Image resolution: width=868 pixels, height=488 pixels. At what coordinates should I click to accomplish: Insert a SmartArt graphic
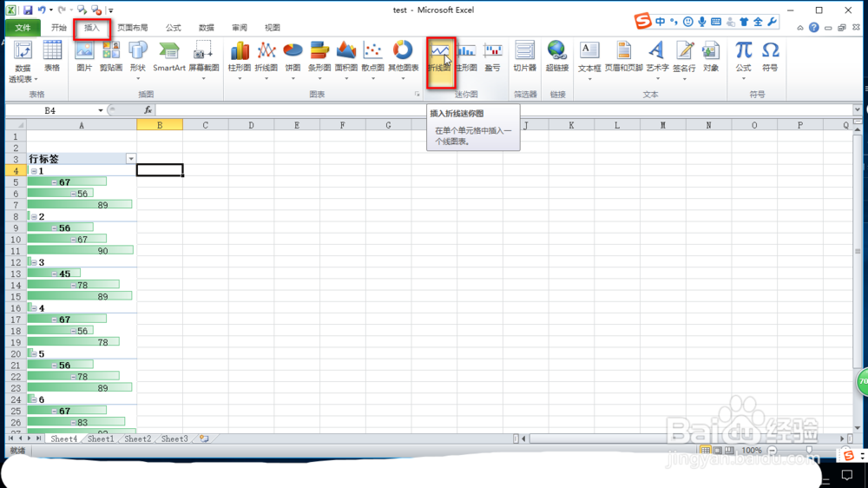pos(169,56)
